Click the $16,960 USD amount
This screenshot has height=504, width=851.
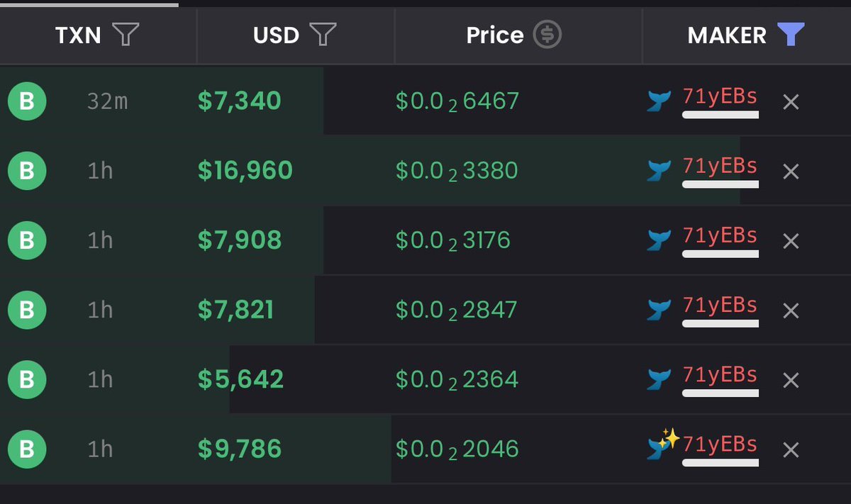(245, 171)
